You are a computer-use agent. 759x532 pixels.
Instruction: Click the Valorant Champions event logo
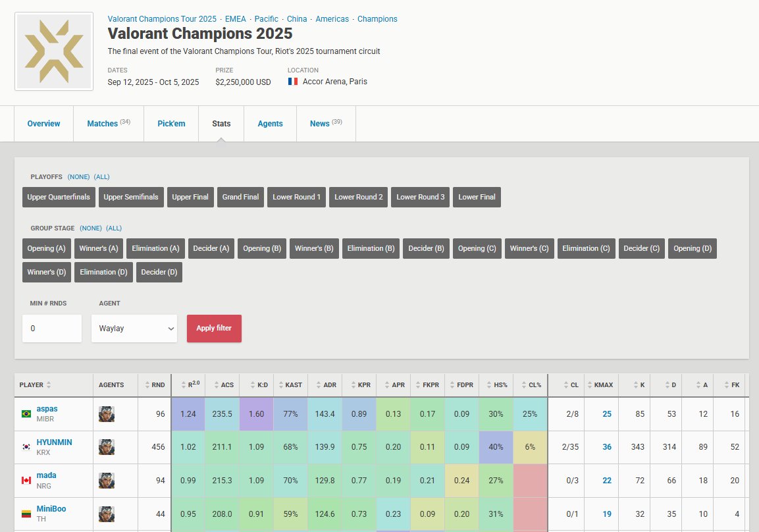(54, 51)
